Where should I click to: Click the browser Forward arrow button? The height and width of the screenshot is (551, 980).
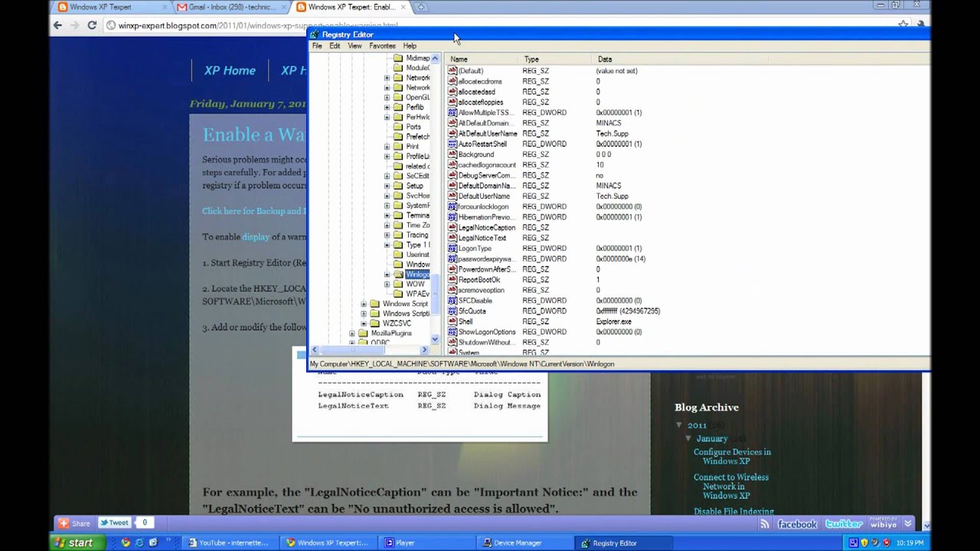74,25
